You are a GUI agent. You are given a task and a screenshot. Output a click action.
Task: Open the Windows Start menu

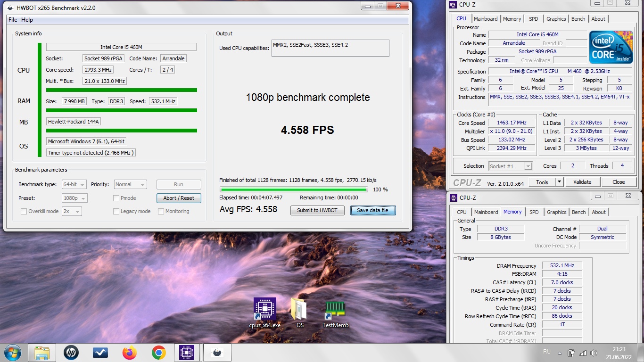pos(12,353)
